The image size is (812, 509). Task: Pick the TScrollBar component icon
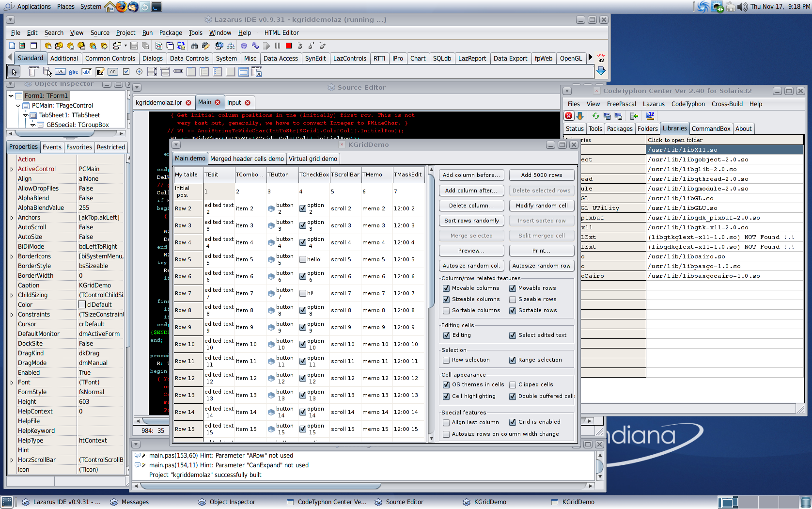tap(178, 72)
